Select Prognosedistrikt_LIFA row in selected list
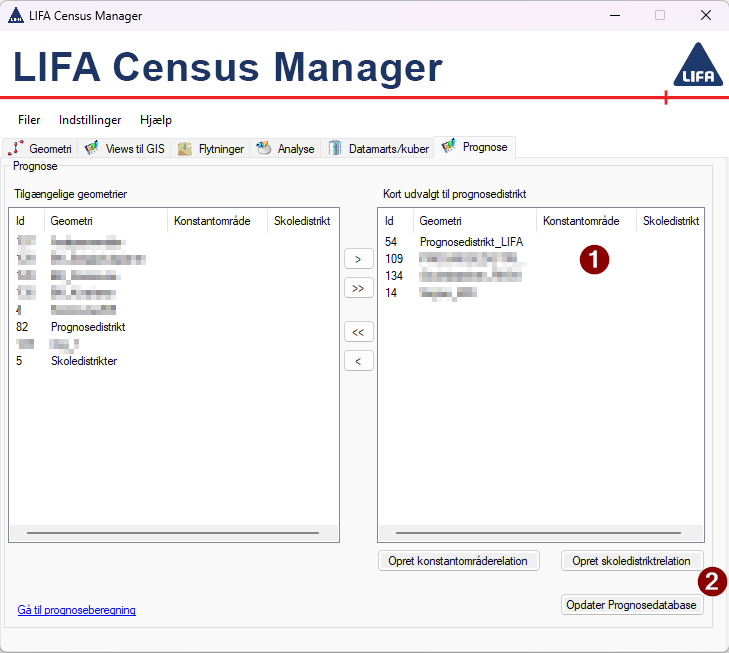The height and width of the screenshot is (653, 729). [x=471, y=242]
